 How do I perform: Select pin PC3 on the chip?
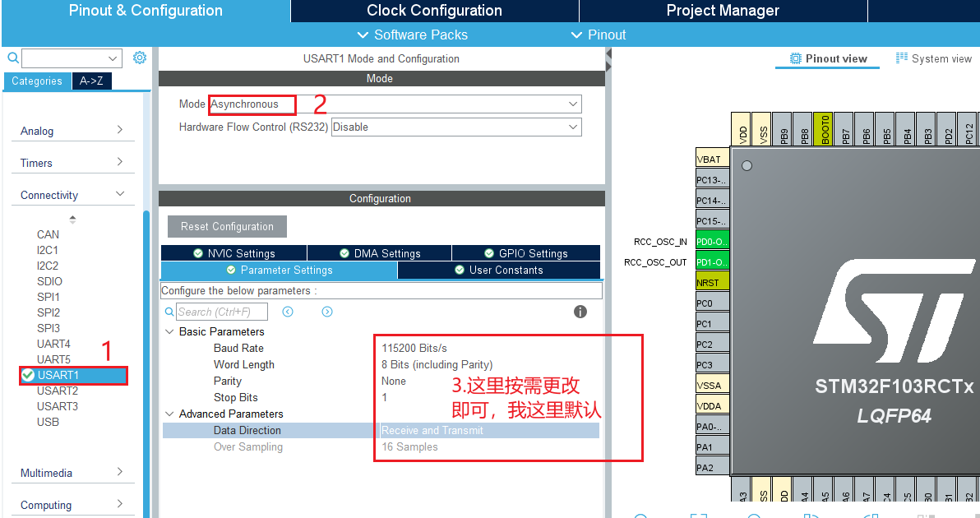coord(713,365)
